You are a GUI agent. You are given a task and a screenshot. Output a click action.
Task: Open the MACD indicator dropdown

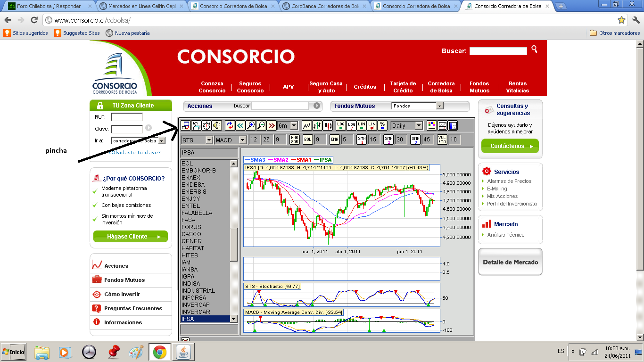231,140
